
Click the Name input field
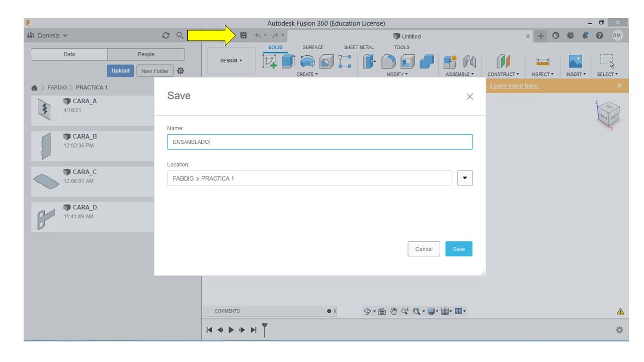pyautogui.click(x=319, y=142)
